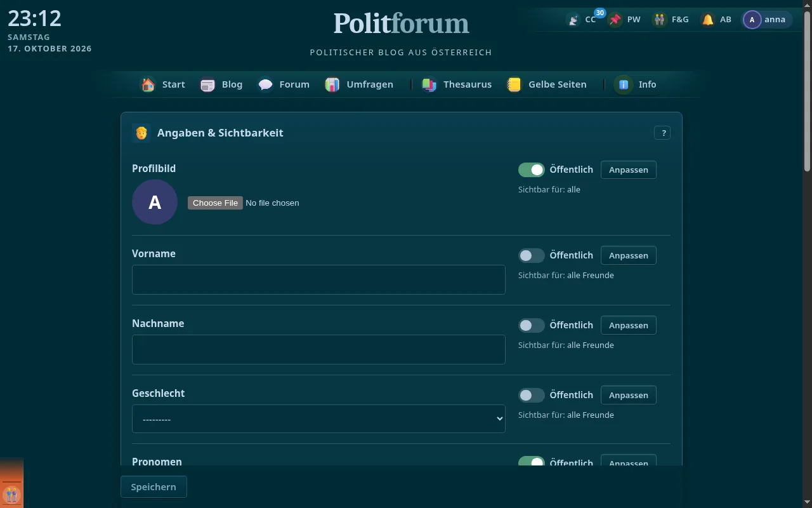
Task: Click the friends icon in the bottom-left corner
Action: click(x=11, y=494)
